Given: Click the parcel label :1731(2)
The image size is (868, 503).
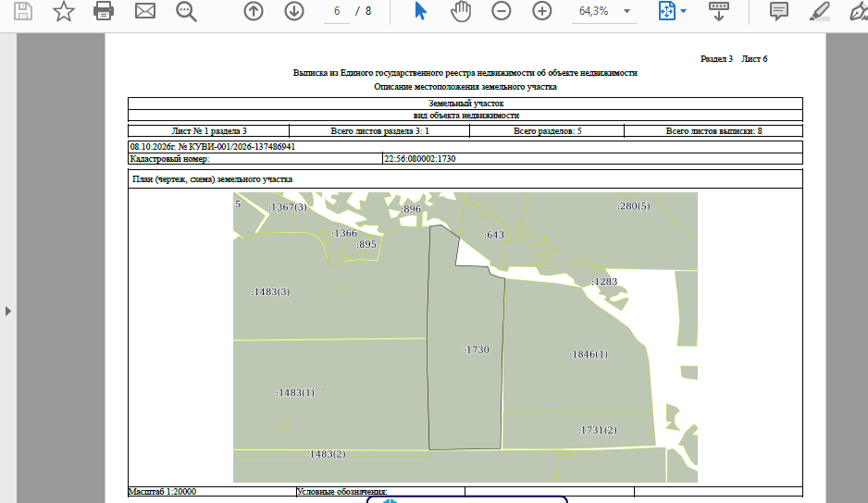Looking at the screenshot, I should tap(598, 430).
